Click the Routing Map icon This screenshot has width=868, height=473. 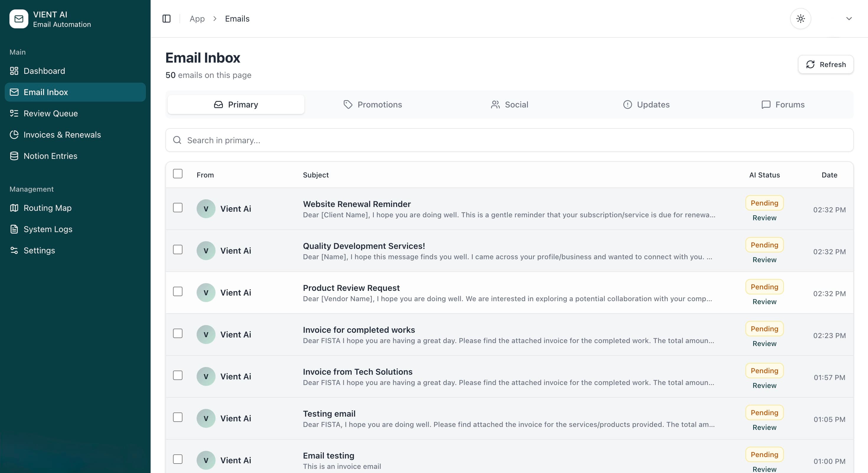point(14,208)
